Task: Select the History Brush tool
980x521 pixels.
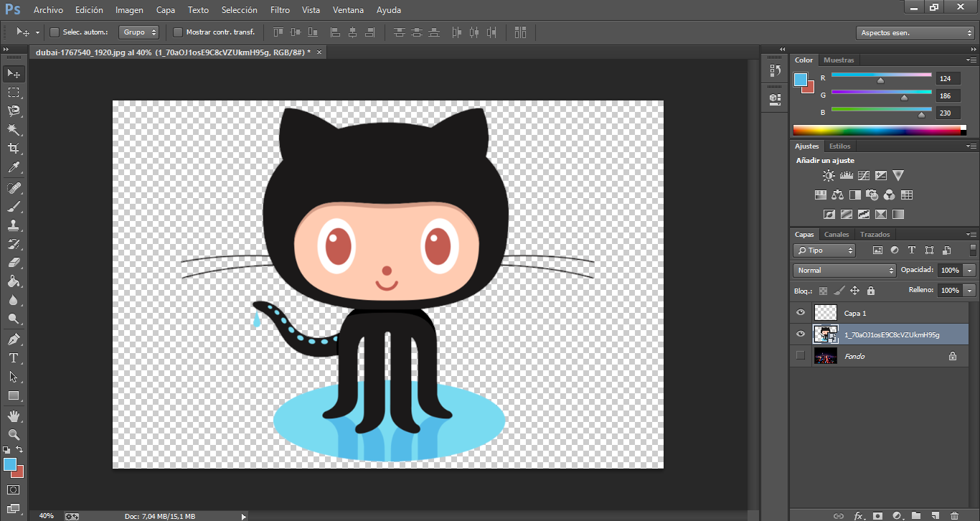Action: [x=14, y=243]
